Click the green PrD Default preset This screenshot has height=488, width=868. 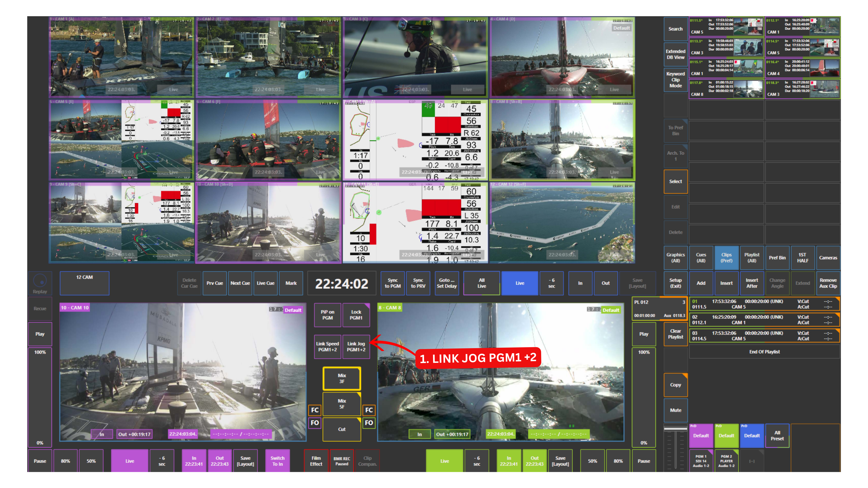click(726, 435)
